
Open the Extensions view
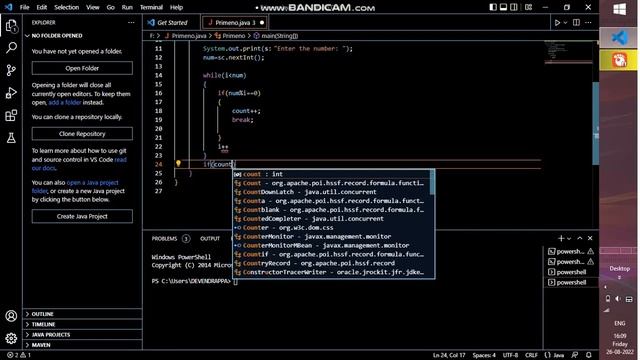coord(11,116)
